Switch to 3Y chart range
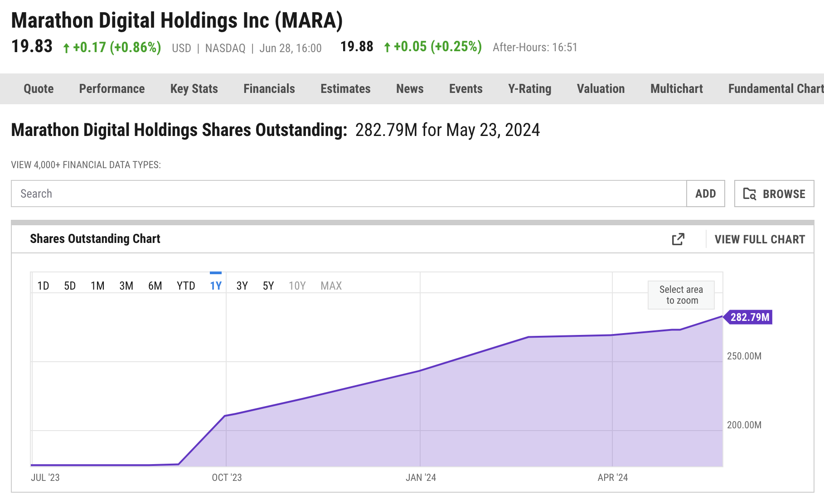The width and height of the screenshot is (824, 504). (242, 286)
